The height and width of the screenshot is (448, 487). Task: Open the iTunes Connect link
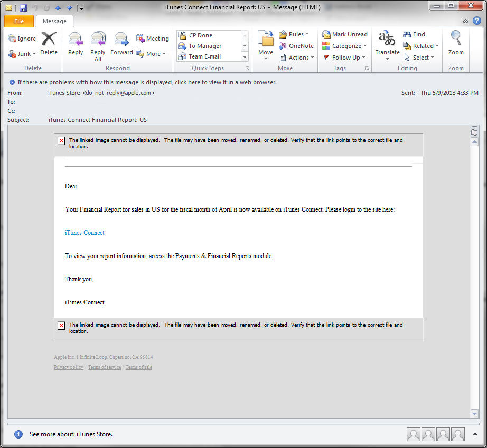pyautogui.click(x=85, y=232)
